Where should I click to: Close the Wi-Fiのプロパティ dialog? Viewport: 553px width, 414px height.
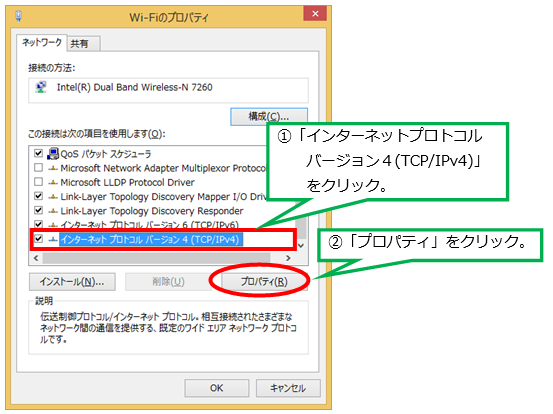coord(315,13)
